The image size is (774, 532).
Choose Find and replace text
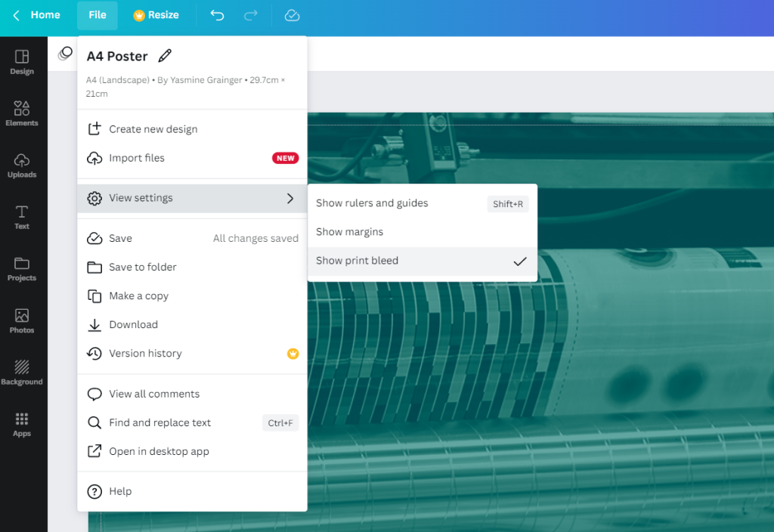click(192, 423)
